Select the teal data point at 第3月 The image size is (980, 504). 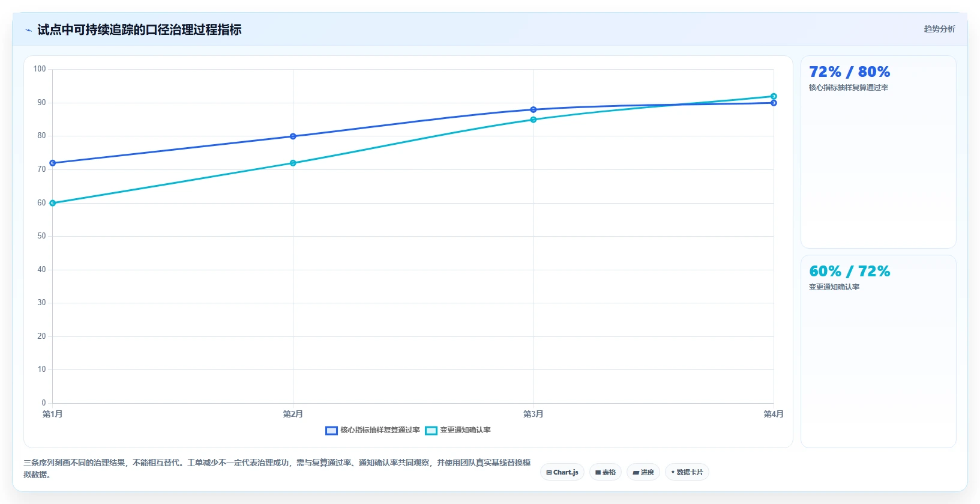click(x=533, y=120)
